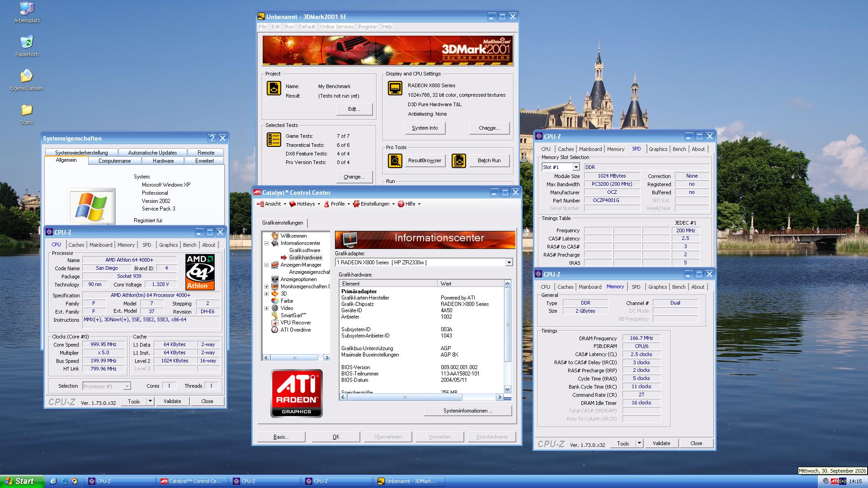Switch to Hardware tab in Systemeigenschaften

(x=163, y=161)
